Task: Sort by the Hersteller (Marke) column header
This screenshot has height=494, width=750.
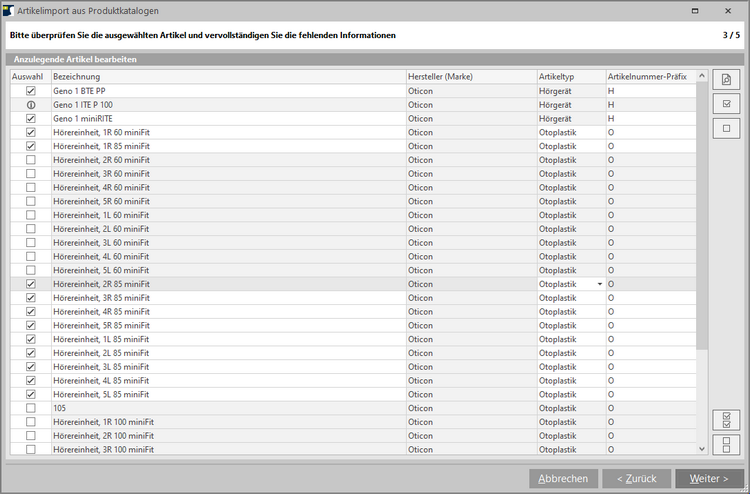Action: (472, 77)
